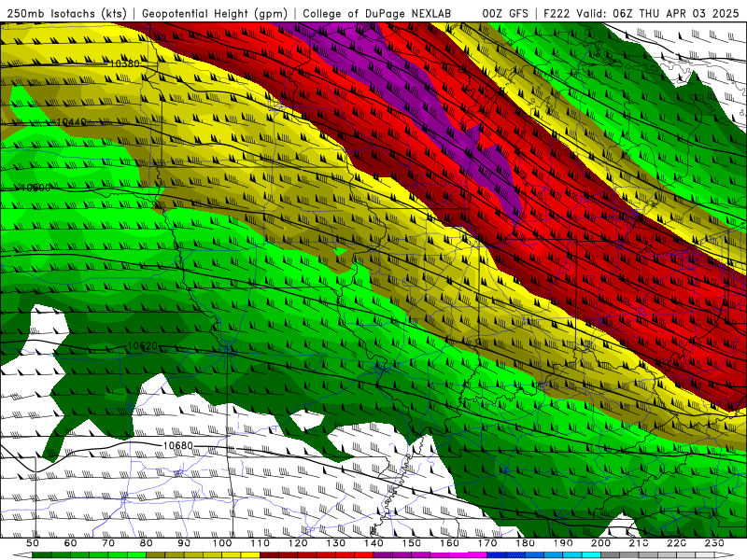Click the dark red swatch after 110
The width and height of the screenshot is (747, 560).
click(x=269, y=554)
